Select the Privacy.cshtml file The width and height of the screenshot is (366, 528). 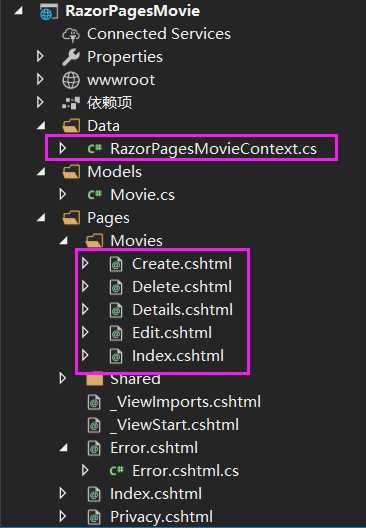(161, 517)
